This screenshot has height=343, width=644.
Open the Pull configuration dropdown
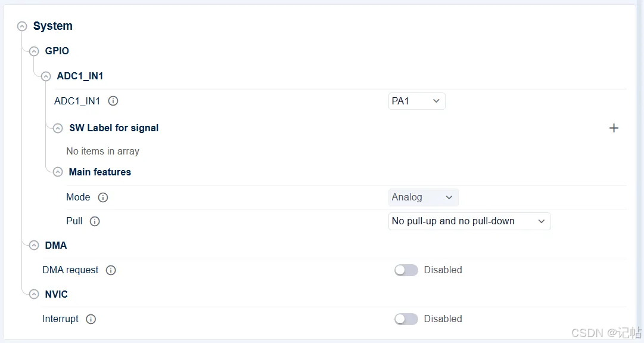click(469, 221)
